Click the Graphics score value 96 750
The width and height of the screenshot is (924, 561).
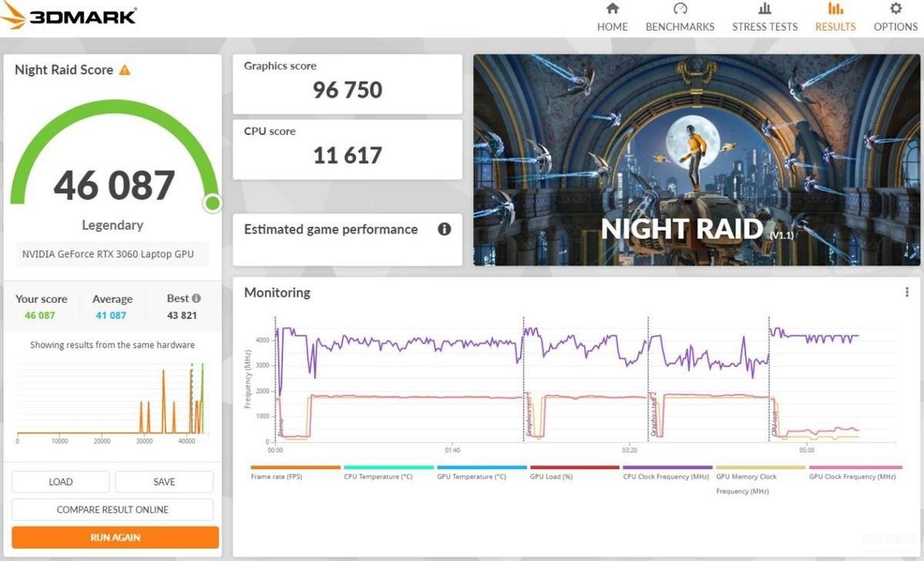pyautogui.click(x=347, y=90)
